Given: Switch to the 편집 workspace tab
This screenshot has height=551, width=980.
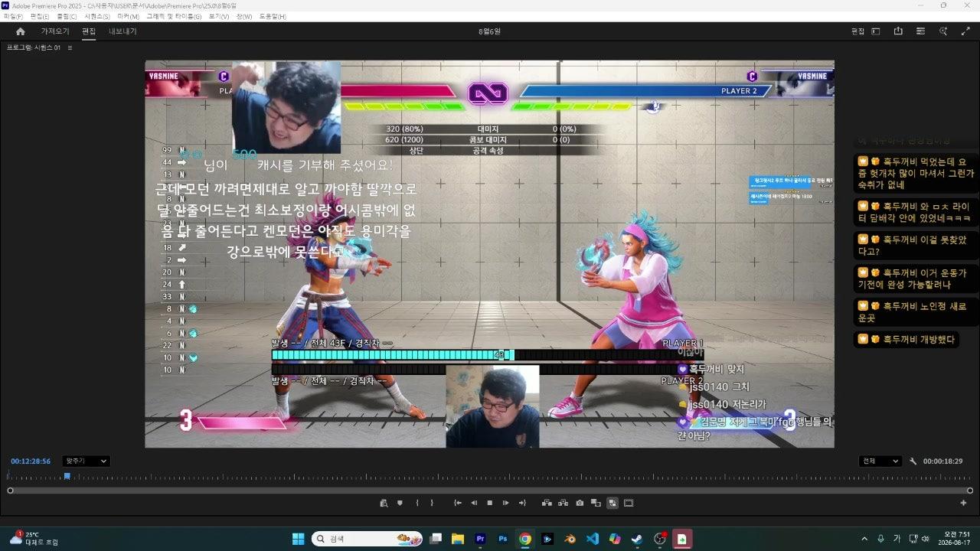Looking at the screenshot, I should (89, 31).
